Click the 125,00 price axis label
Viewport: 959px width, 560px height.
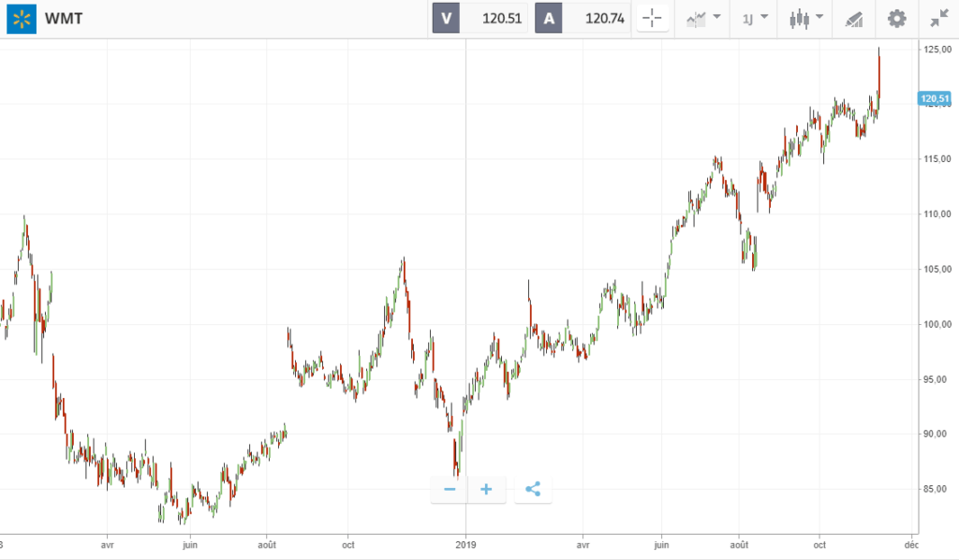[937, 50]
